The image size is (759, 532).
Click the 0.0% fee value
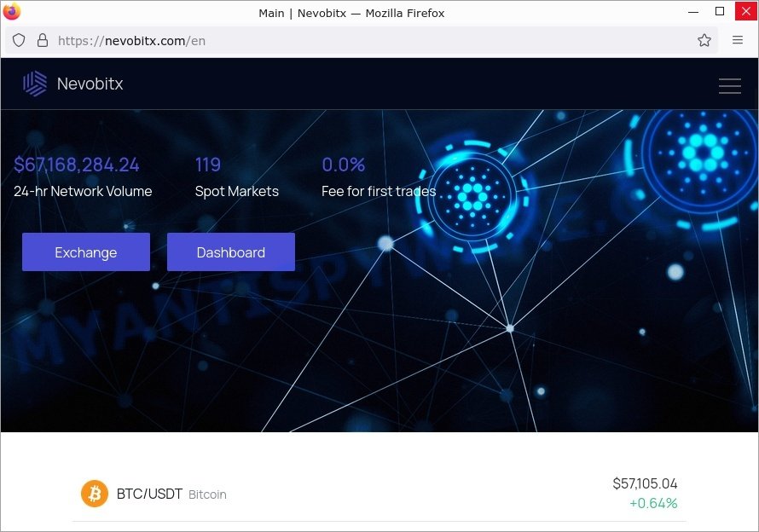pos(343,165)
